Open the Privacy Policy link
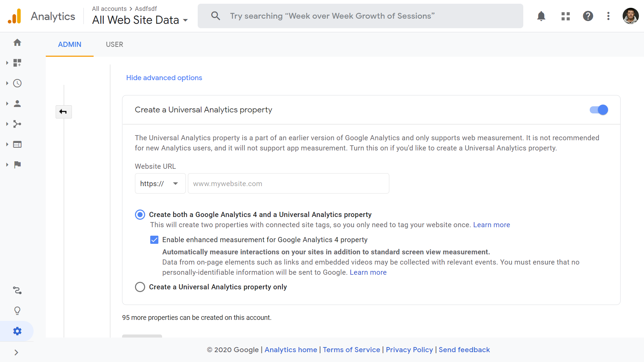644x362 pixels. point(409,350)
